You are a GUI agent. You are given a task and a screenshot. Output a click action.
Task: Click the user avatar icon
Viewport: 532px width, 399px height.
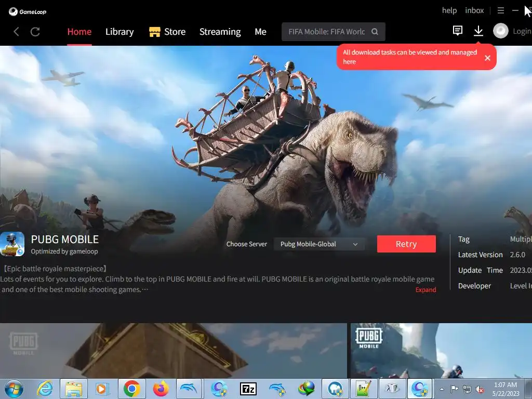500,31
